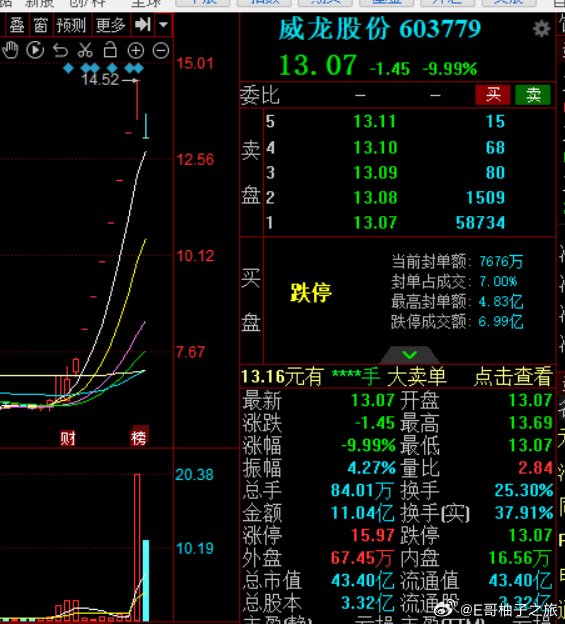Click price axis label 12.56
The image size is (565, 624).
pos(195,160)
